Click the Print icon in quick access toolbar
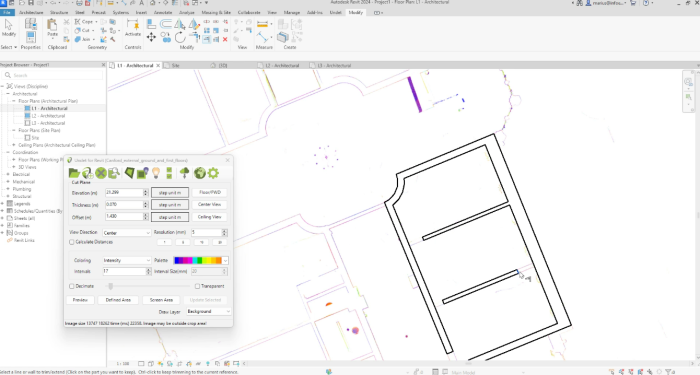 (79, 3)
